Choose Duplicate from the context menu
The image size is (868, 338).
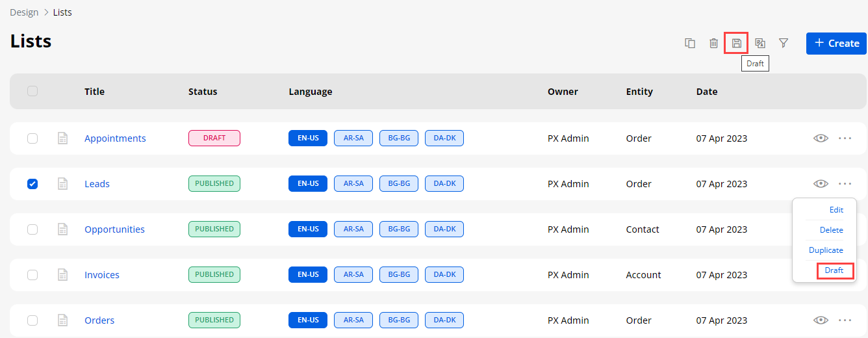[x=826, y=250]
